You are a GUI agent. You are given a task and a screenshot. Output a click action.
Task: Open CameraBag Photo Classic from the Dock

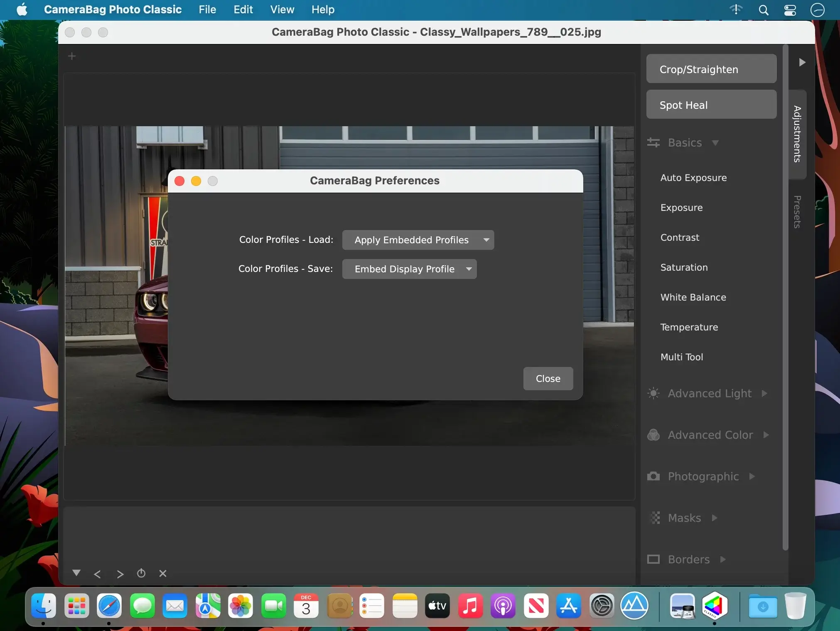715,606
